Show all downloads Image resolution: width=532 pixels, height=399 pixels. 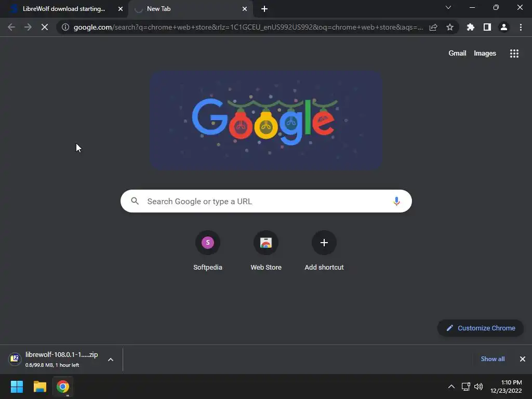[x=493, y=359]
